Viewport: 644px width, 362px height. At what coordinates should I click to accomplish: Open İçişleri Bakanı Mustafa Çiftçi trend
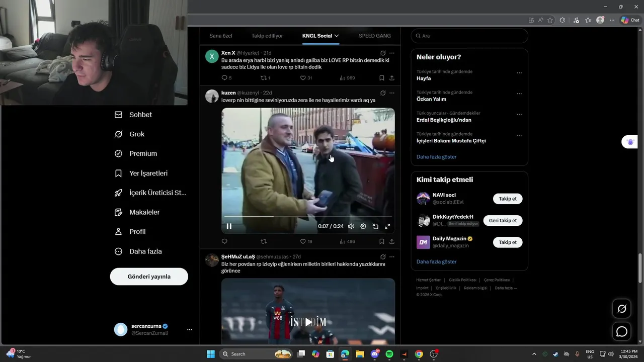click(x=451, y=141)
